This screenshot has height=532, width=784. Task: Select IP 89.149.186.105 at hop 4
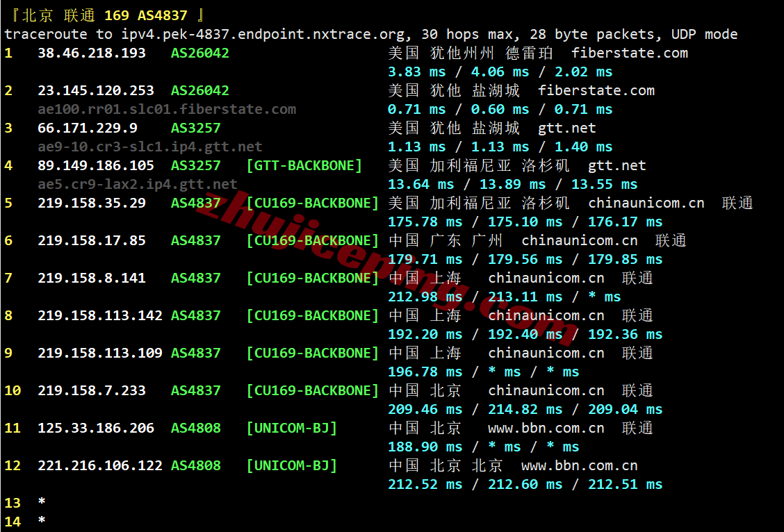96,165
